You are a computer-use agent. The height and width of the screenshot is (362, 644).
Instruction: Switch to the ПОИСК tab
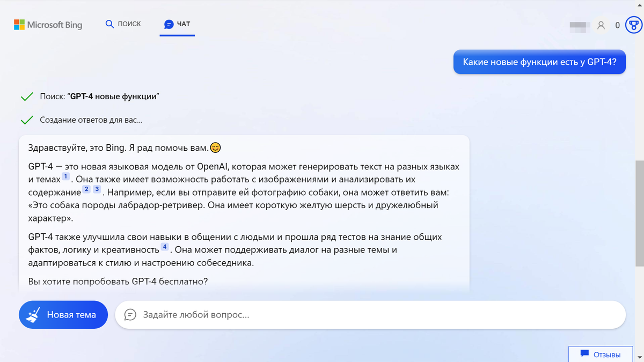(x=123, y=24)
